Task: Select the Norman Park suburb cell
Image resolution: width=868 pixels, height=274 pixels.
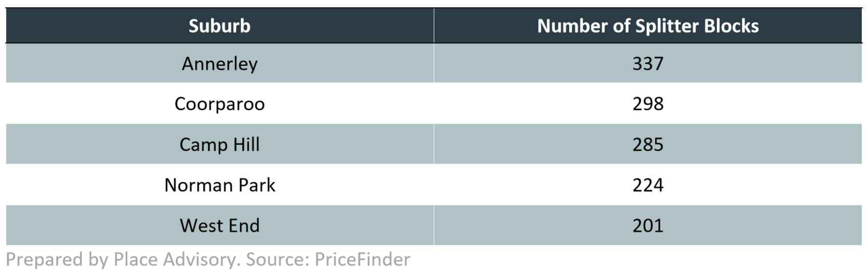Action: click(x=219, y=185)
